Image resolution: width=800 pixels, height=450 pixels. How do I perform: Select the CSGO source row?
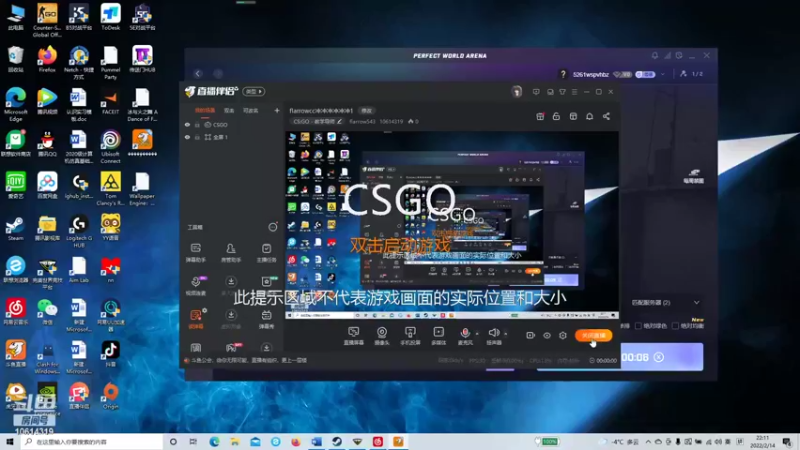pos(232,124)
